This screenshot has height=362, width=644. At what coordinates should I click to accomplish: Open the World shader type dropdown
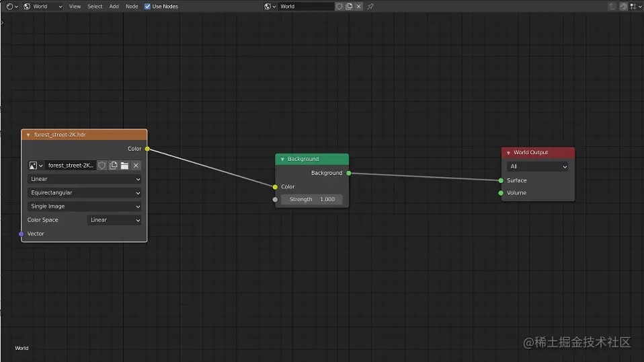[x=43, y=6]
